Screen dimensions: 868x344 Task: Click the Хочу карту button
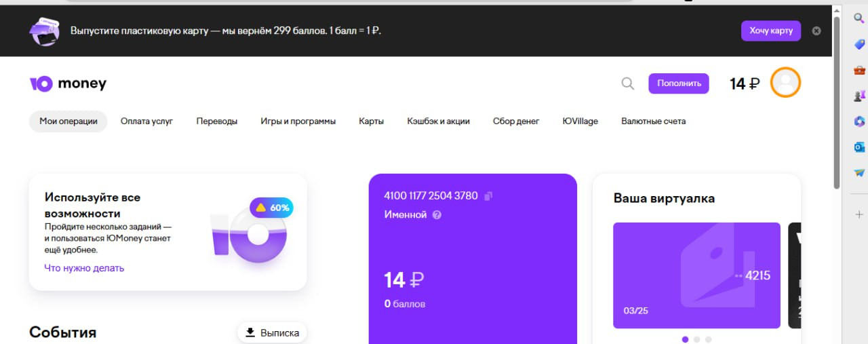click(x=771, y=31)
